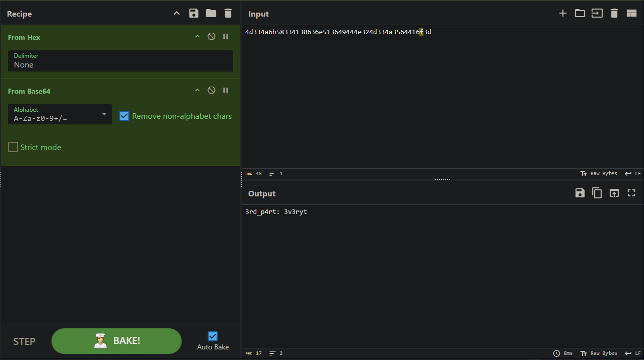Click the STEP button
The width and height of the screenshot is (644, 360).
coord(24,341)
